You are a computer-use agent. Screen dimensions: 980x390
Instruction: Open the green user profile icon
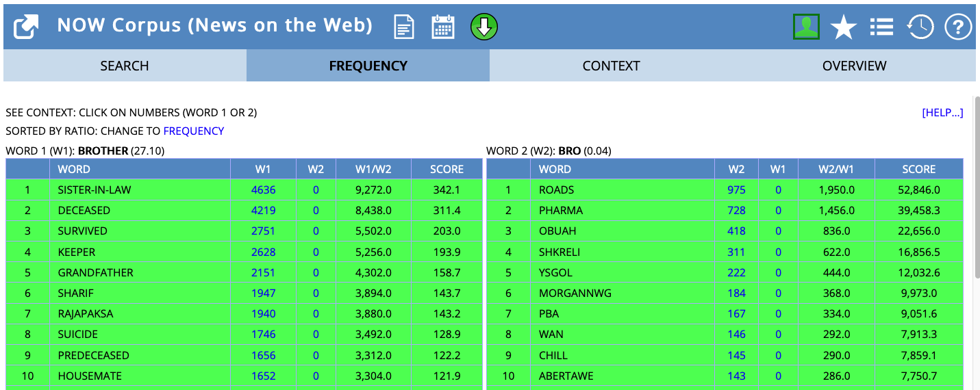[x=806, y=27]
